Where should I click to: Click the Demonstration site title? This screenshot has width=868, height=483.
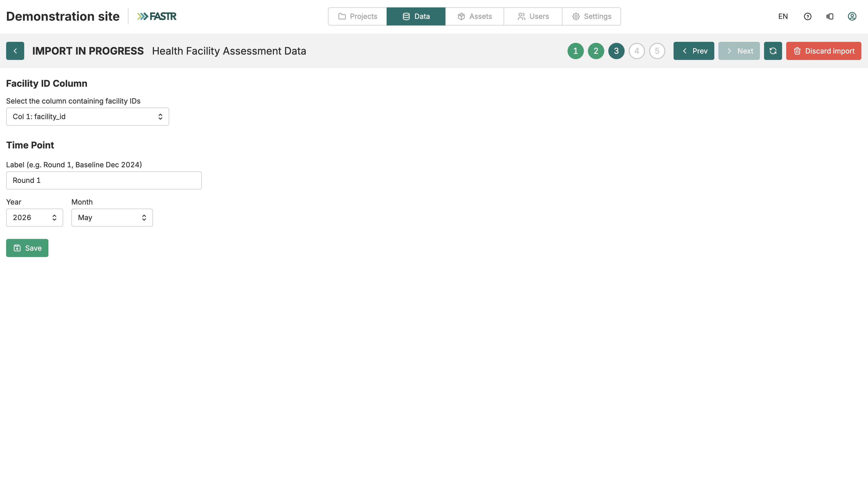point(63,16)
